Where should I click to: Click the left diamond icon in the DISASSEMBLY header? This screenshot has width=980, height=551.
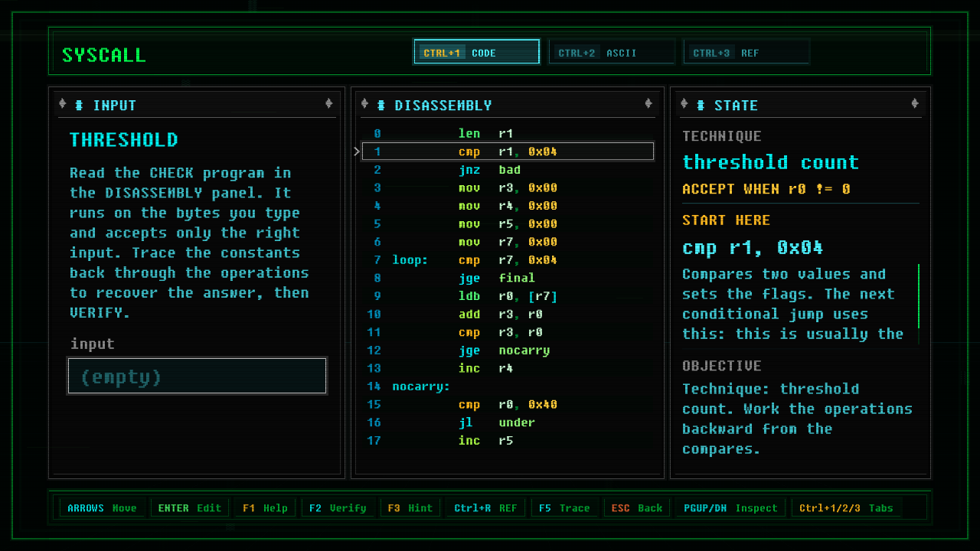[364, 104]
